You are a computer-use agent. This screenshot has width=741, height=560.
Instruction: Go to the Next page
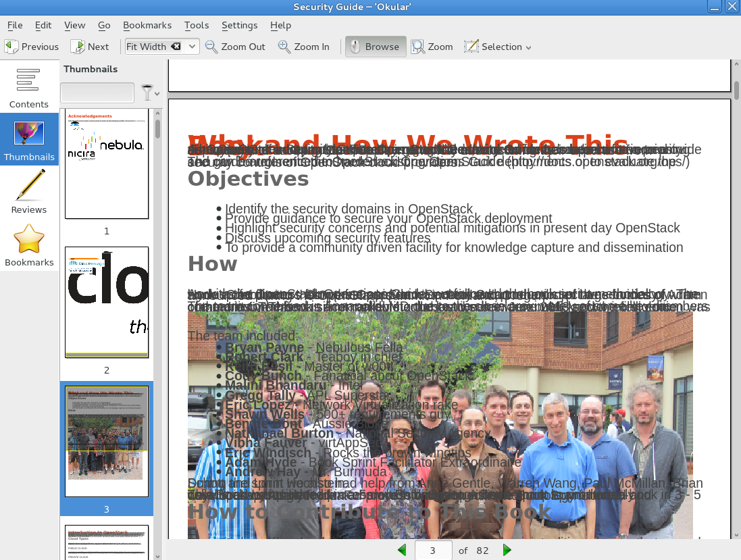[90, 47]
